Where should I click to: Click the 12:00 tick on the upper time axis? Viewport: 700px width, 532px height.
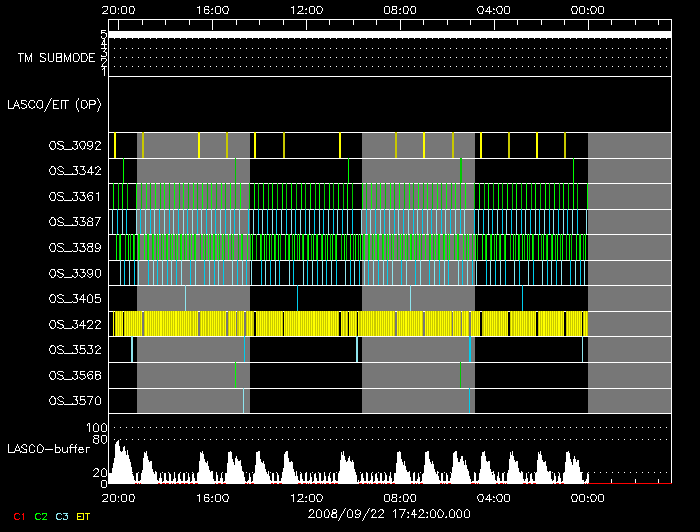pos(305,10)
